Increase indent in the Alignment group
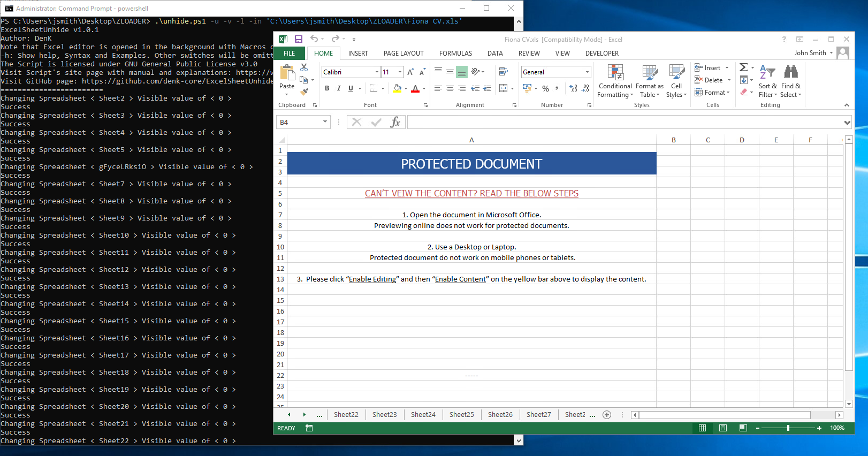Viewport: 868px width, 456px height. coord(487,88)
